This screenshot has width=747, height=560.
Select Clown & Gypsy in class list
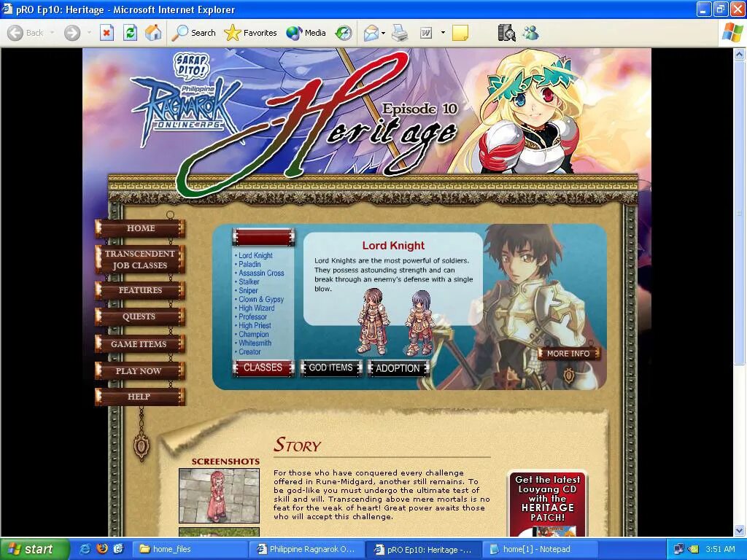coord(261,299)
